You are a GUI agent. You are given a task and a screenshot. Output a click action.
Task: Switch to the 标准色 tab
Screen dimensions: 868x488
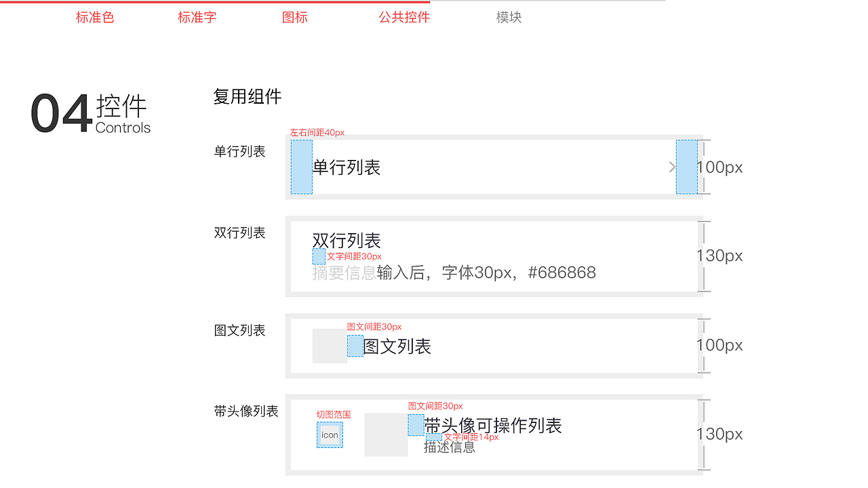click(x=95, y=18)
